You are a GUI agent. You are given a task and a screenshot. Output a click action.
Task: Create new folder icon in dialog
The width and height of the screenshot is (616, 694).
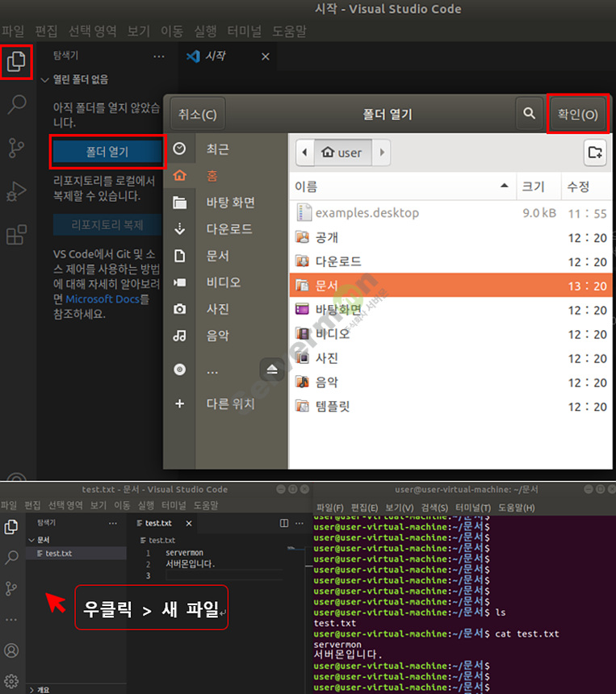coord(595,153)
